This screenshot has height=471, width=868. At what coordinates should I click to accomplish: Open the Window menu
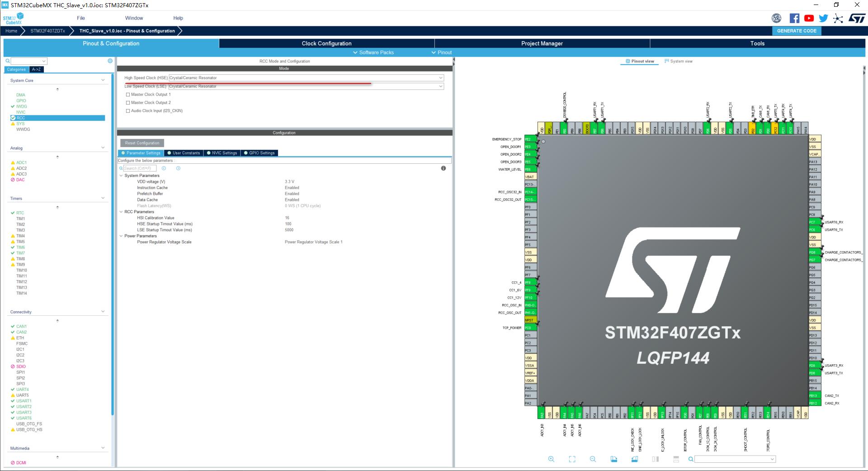[134, 18]
